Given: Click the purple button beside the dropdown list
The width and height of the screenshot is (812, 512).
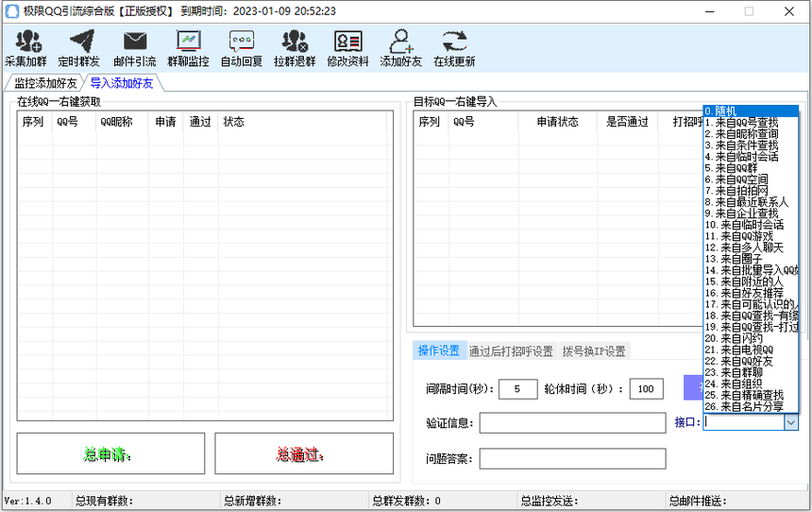Looking at the screenshot, I should [x=693, y=387].
